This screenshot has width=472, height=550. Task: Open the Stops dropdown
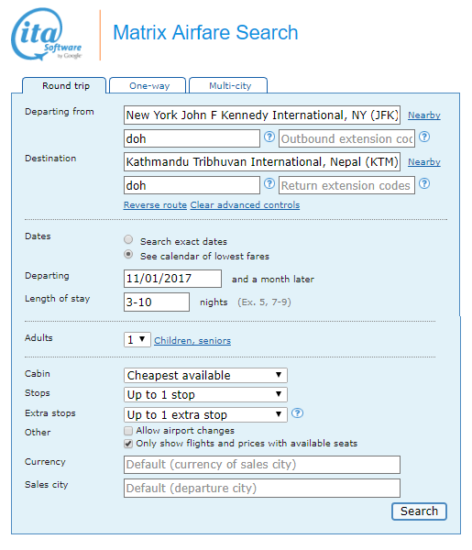tap(205, 395)
